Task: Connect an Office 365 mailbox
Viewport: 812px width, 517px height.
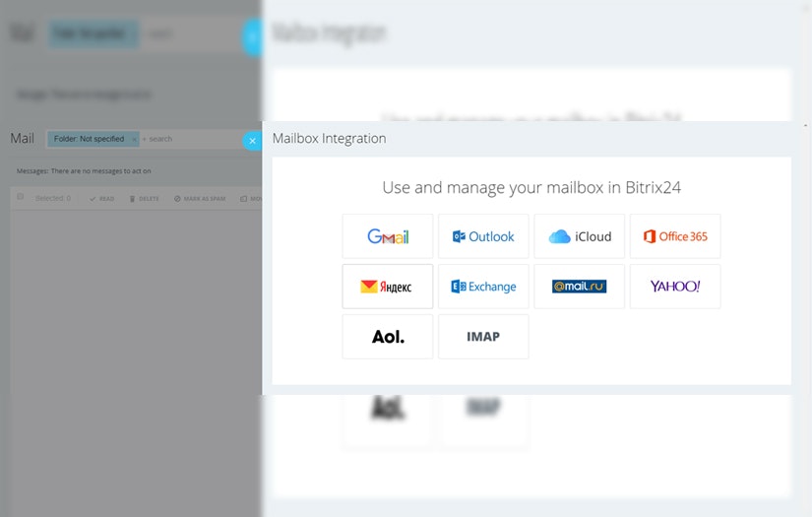Action: [675, 236]
